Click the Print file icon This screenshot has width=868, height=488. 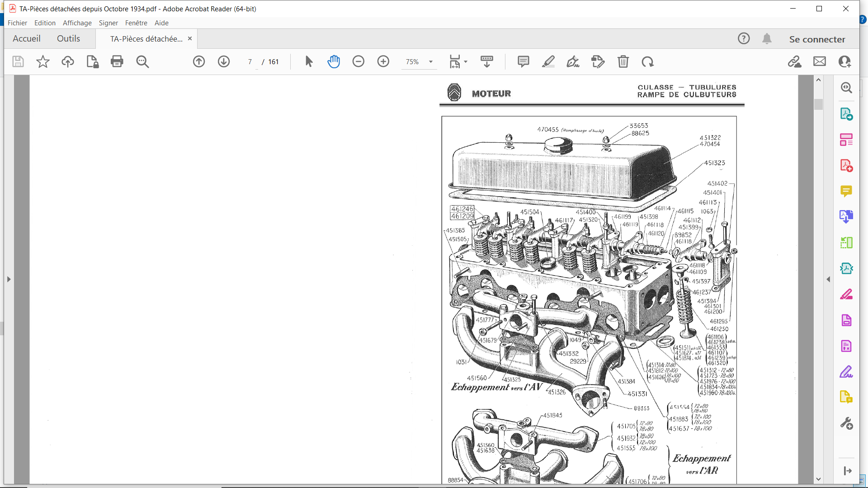pos(117,61)
